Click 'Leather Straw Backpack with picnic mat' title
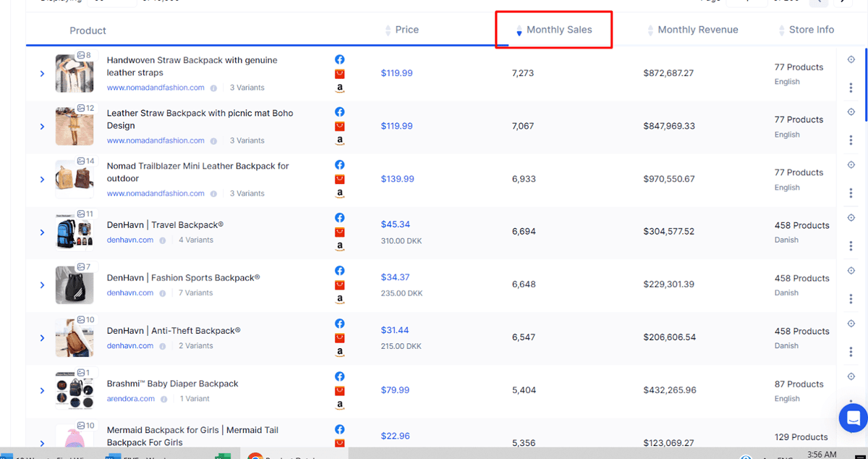Image resolution: width=868 pixels, height=459 pixels. point(200,119)
